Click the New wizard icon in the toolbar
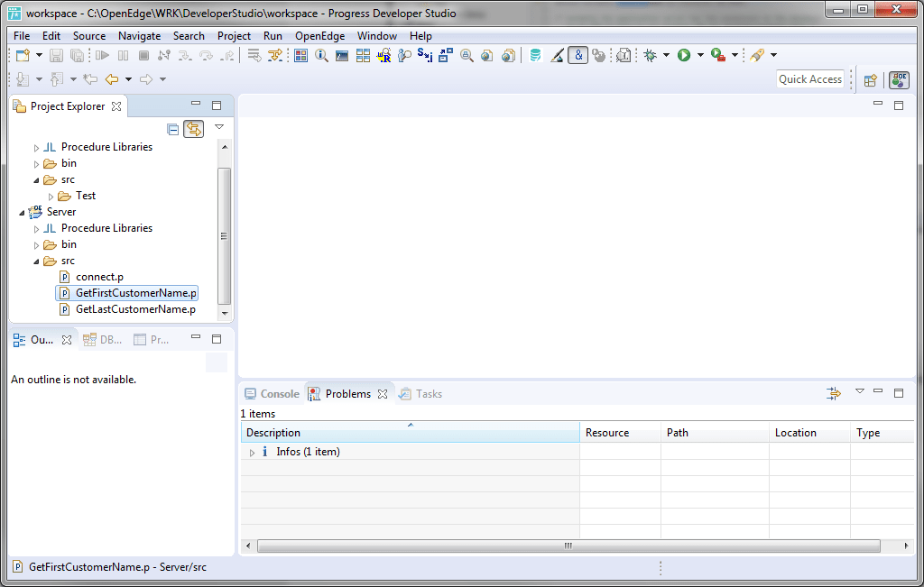Viewport: 924px width, 587px height. pos(23,55)
